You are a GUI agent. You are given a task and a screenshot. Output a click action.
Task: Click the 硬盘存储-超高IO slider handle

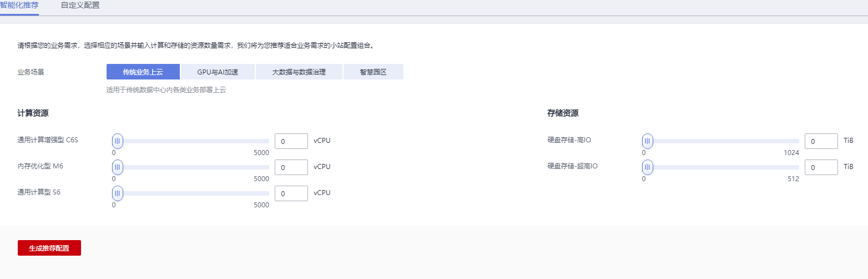(647, 167)
